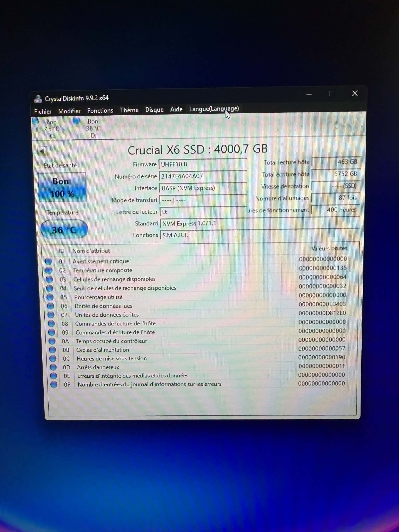
Task: Click the Lettre de lecteur field D:
Action: 204,212
